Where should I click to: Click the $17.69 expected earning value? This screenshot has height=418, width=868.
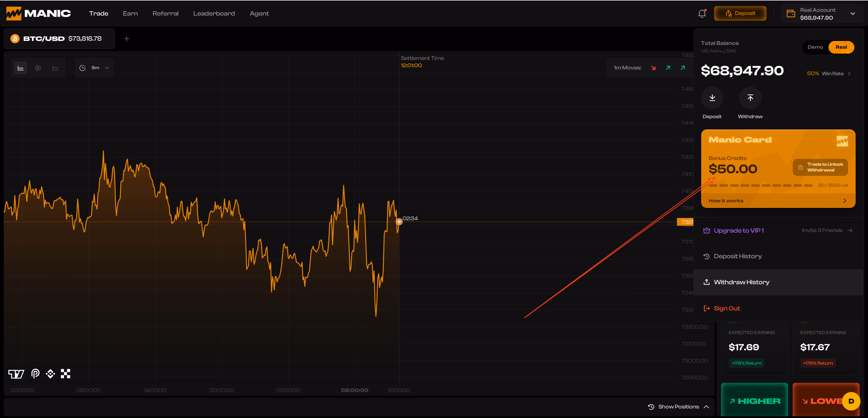(744, 347)
